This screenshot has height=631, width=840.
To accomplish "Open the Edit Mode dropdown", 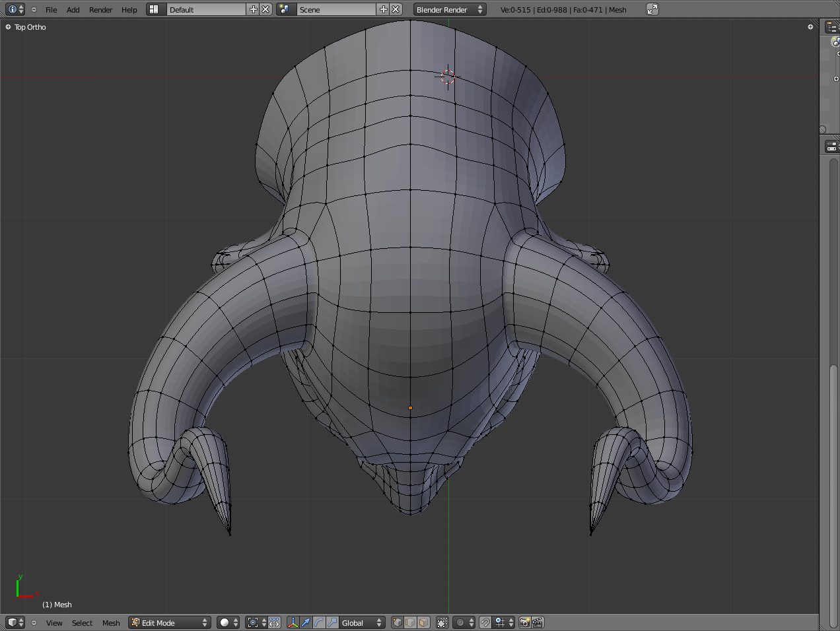I will 170,622.
